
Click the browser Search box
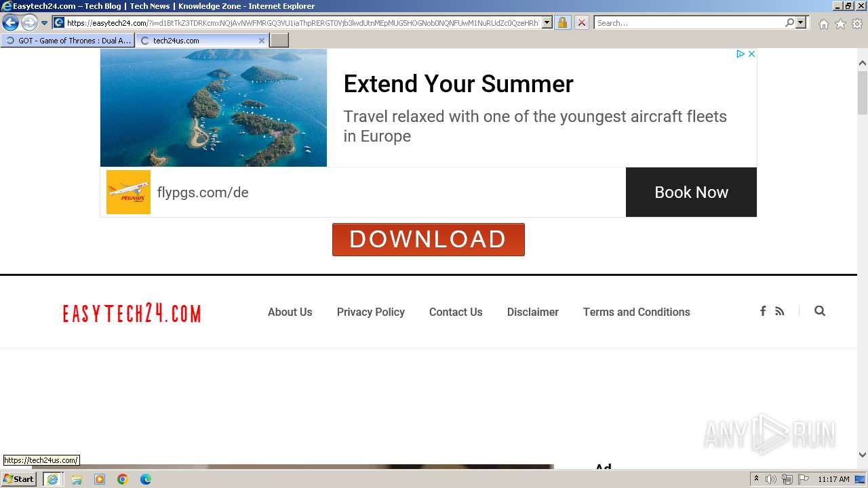pos(688,23)
